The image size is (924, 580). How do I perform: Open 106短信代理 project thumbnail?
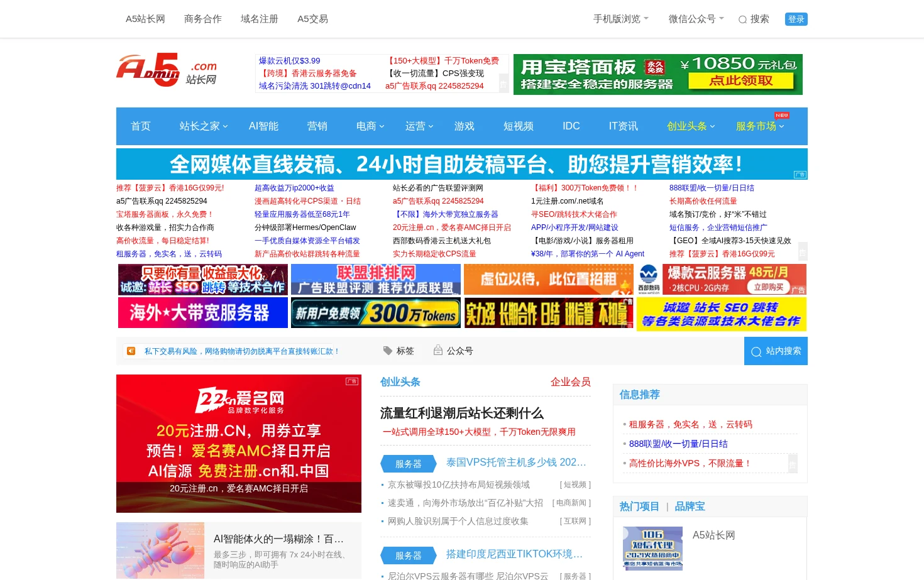coord(652,548)
